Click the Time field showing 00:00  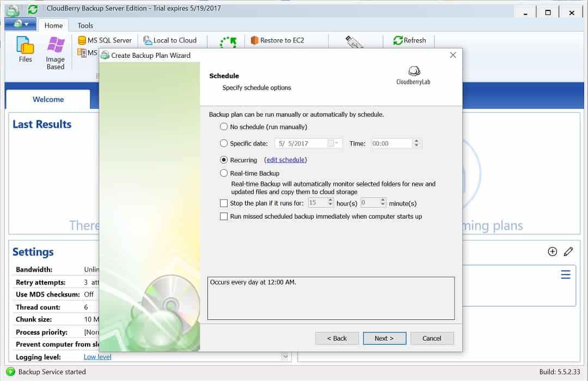click(391, 143)
